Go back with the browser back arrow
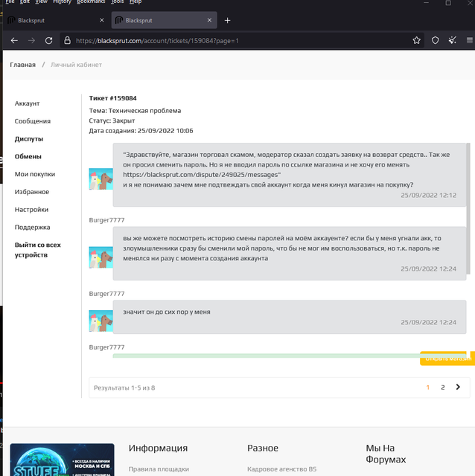 pyautogui.click(x=14, y=40)
